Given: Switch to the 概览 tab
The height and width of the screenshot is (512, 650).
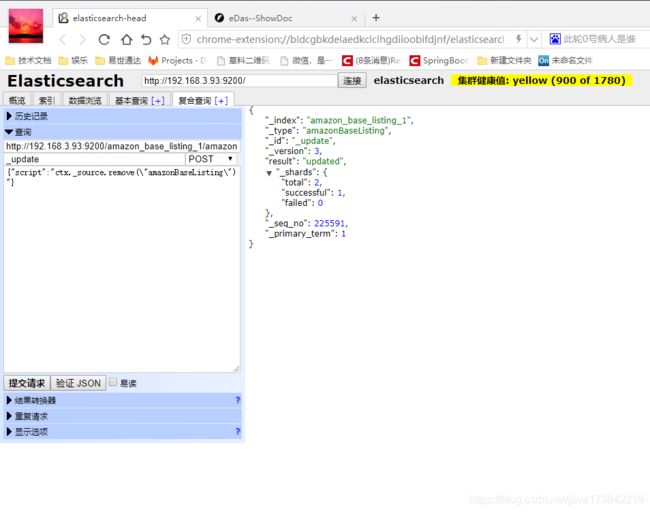Looking at the screenshot, I should coord(17,100).
